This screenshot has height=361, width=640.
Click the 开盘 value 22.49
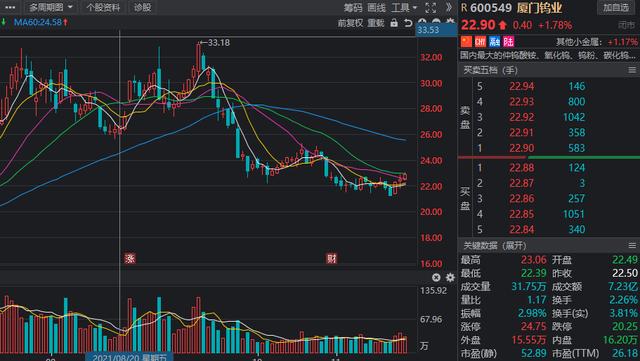click(x=624, y=260)
